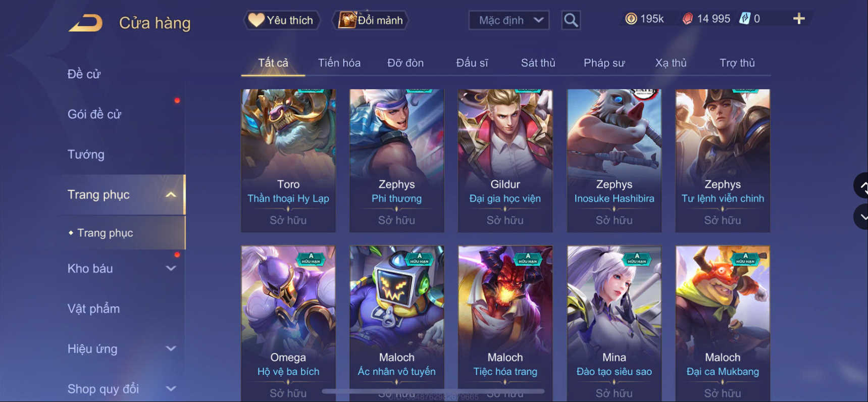Screen dimensions: 868x402
Task: Open the Tướng menu item
Action: [86, 155]
